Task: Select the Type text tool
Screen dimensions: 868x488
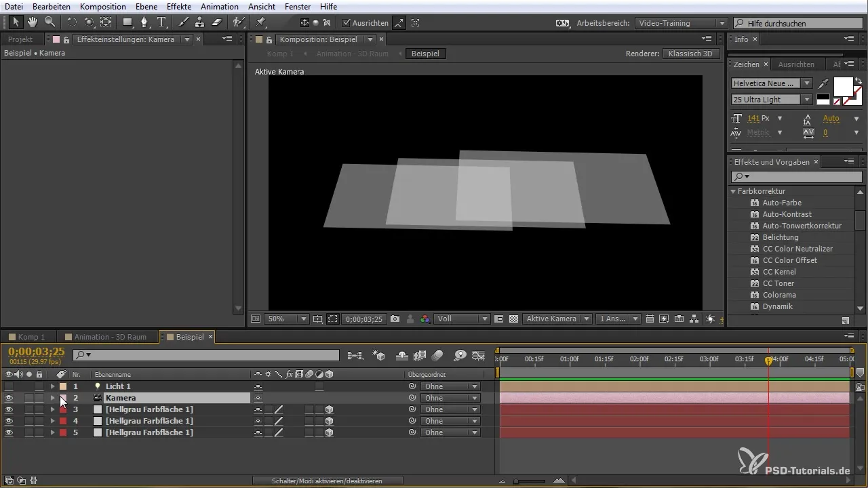Action: [x=161, y=22]
